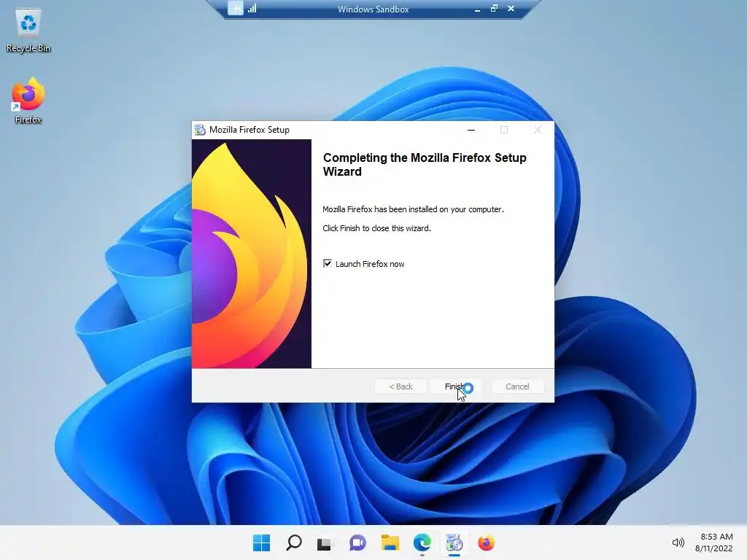Click the Firefox logo banner image
Viewport: 747px width, 560px height.
252,254
